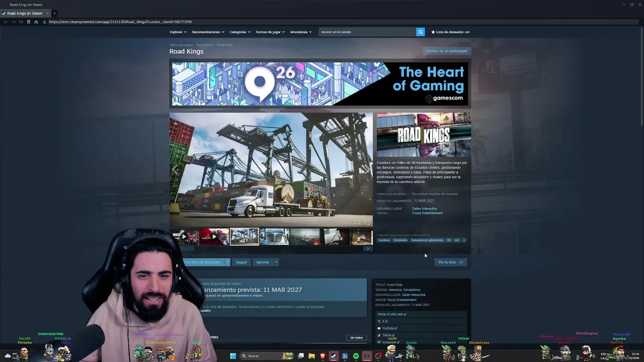Go to 'Todos los juegos' breadcrumb
This screenshot has height=362, width=644.
click(x=181, y=45)
